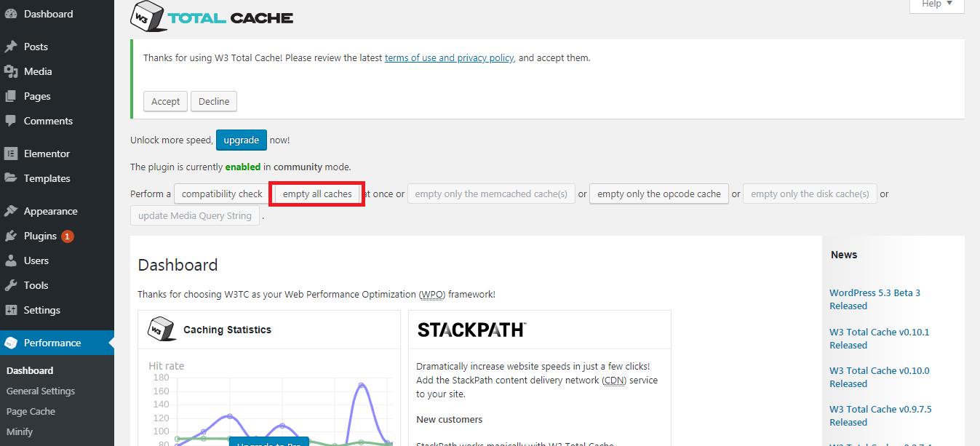
Task: Go to the Users menu item
Action: [x=57, y=260]
